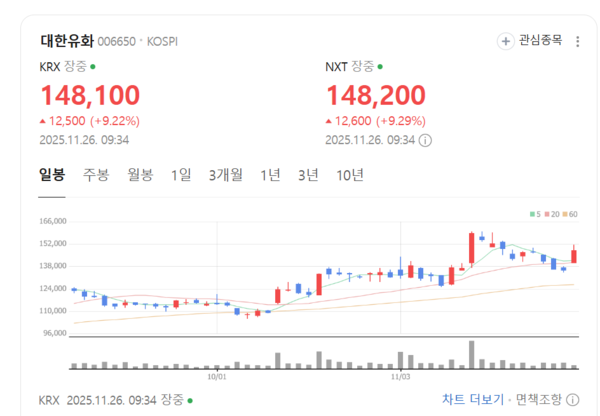Click the 124,000 price axis label

pyautogui.click(x=53, y=288)
